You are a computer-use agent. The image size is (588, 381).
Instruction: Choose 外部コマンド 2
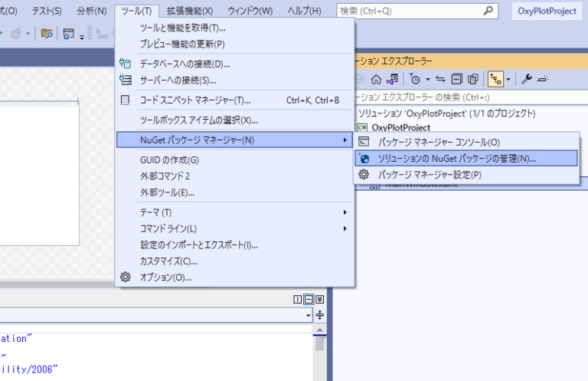(x=235, y=176)
